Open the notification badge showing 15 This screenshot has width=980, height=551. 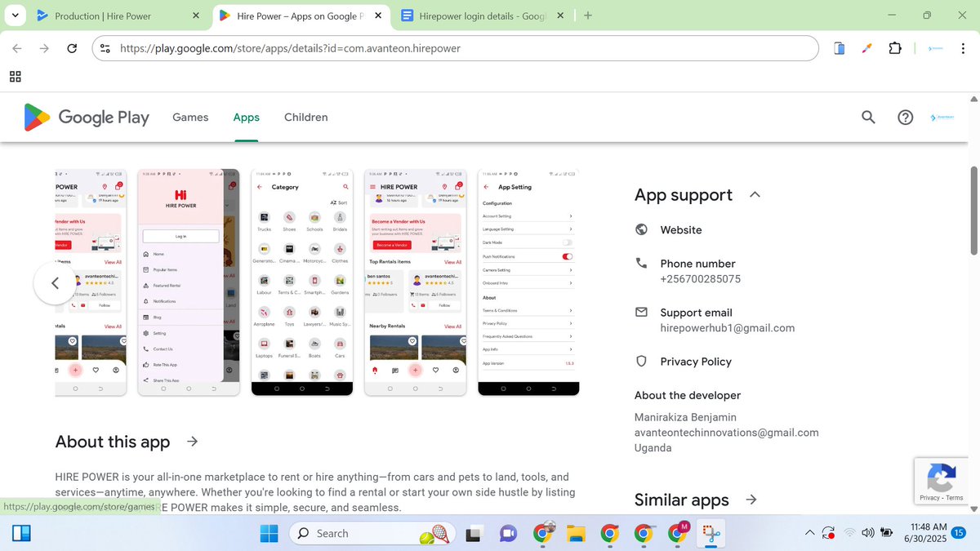tap(959, 534)
